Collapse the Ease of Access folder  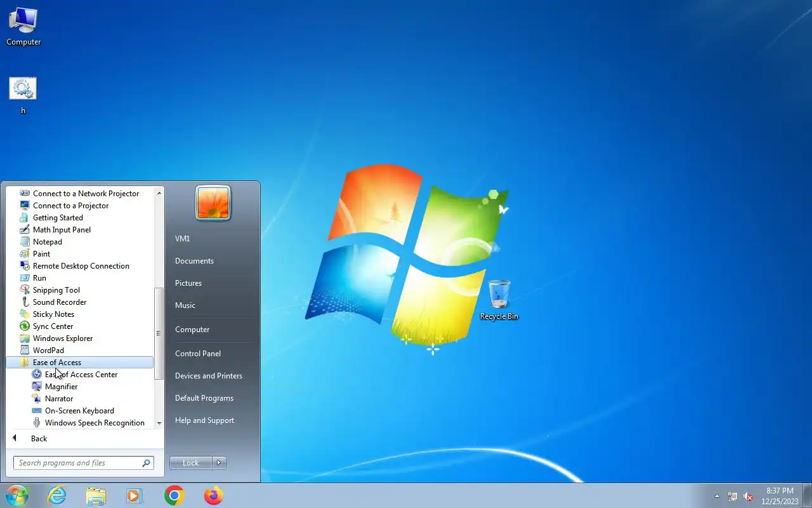(x=80, y=363)
